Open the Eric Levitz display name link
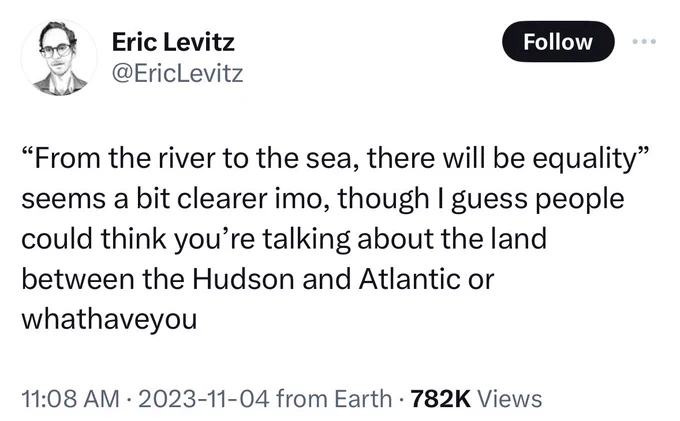Screen dimensions: 680x421 point(173,42)
